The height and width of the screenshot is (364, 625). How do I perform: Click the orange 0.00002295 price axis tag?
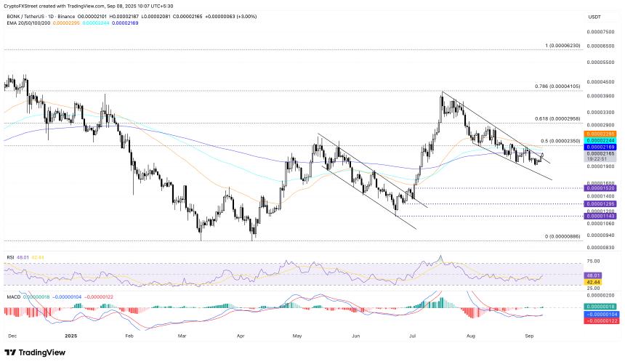pyautogui.click(x=600, y=134)
